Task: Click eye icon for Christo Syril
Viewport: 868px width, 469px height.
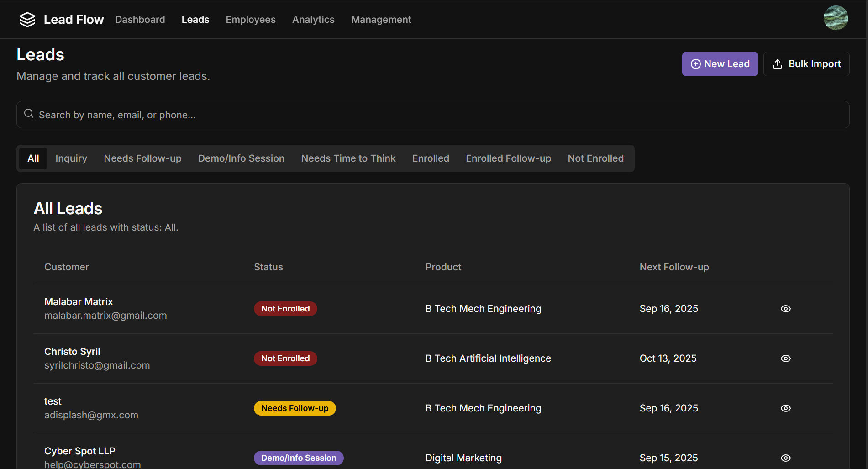Action: pos(785,358)
